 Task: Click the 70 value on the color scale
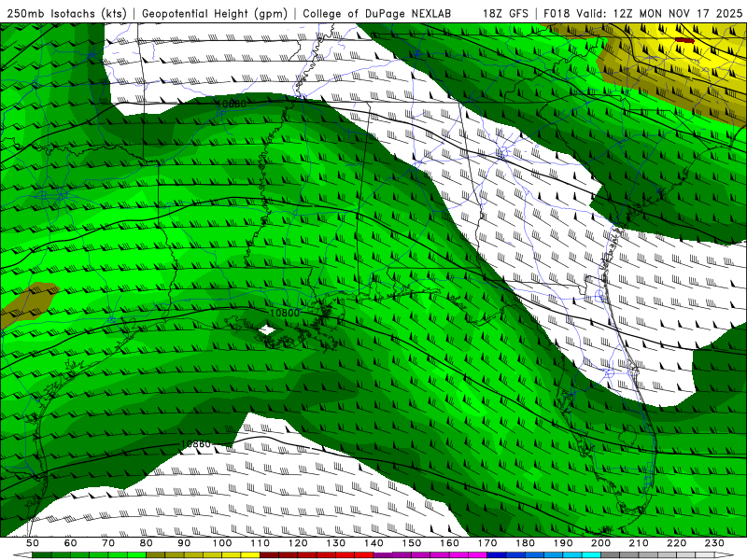click(x=108, y=543)
